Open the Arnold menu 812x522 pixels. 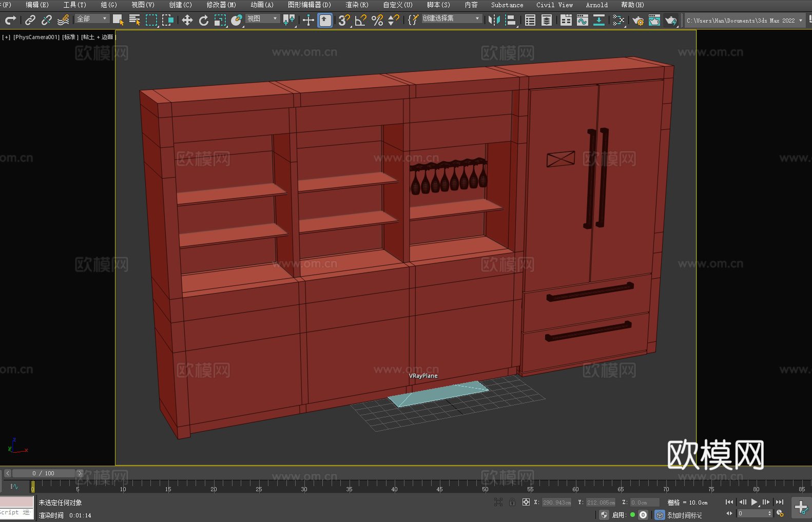tap(597, 5)
